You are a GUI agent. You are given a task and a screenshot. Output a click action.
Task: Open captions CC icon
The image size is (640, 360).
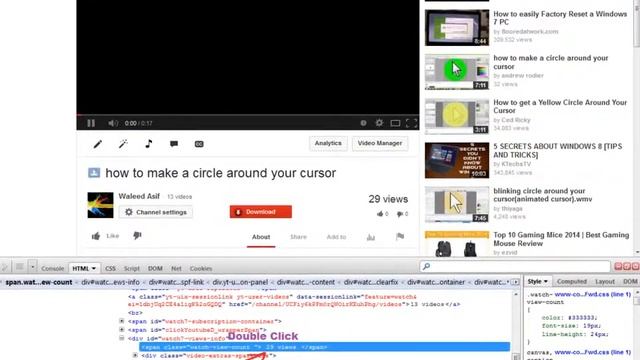coord(199,144)
